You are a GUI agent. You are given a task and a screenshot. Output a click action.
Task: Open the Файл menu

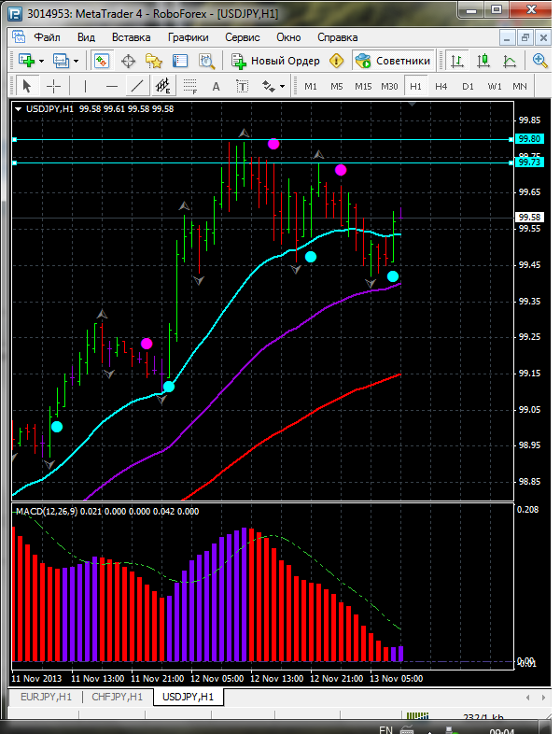pos(47,37)
